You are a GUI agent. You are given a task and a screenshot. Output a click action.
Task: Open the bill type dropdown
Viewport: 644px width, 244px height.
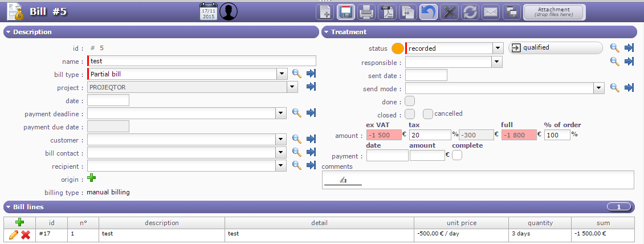[282, 74]
